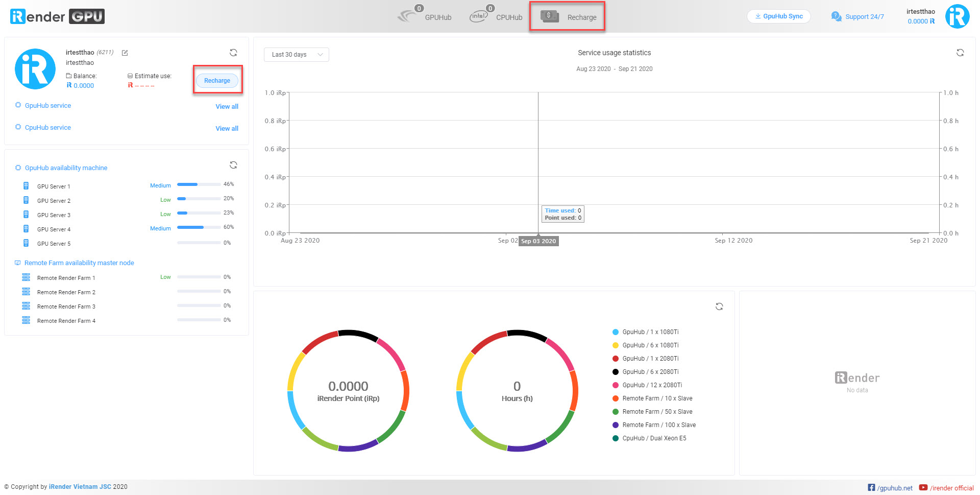Click the iRender GPU logo
The image size is (980, 495).
click(x=57, y=16)
